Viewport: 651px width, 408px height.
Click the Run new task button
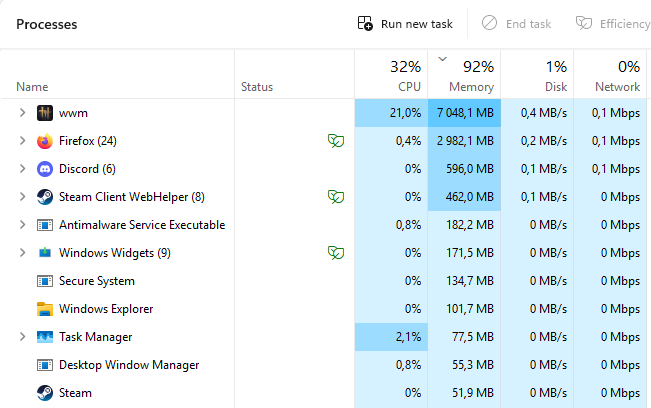click(405, 24)
